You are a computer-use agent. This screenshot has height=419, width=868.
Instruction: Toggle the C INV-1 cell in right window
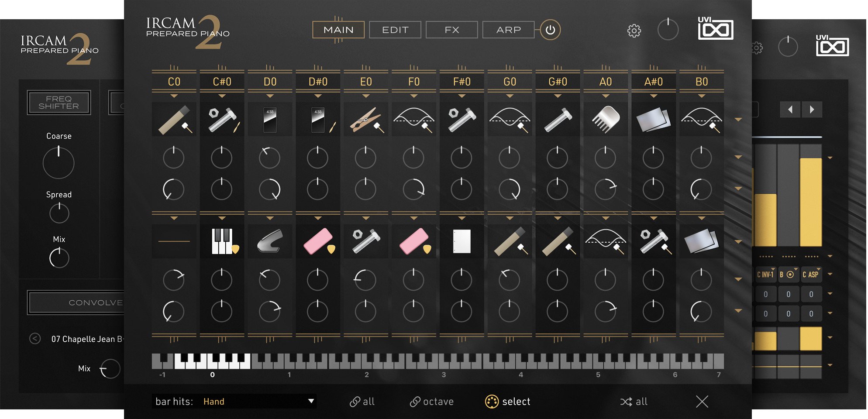click(765, 275)
